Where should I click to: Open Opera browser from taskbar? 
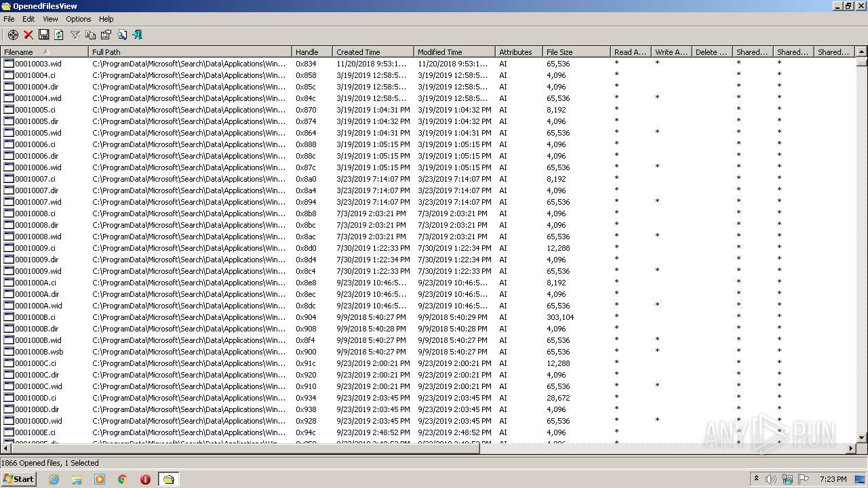tap(145, 479)
